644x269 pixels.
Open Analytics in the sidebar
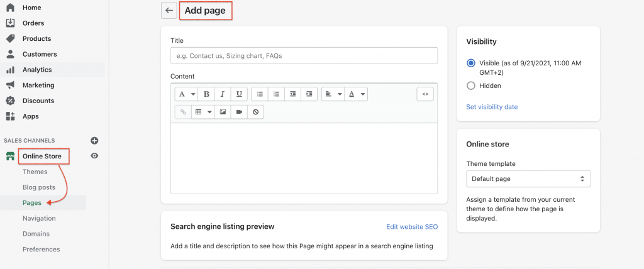37,70
